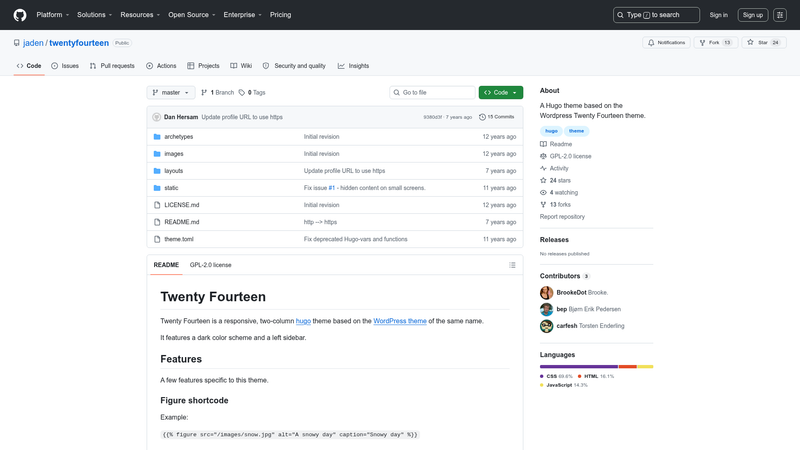Open issue #1 link in static commit

tap(332, 188)
